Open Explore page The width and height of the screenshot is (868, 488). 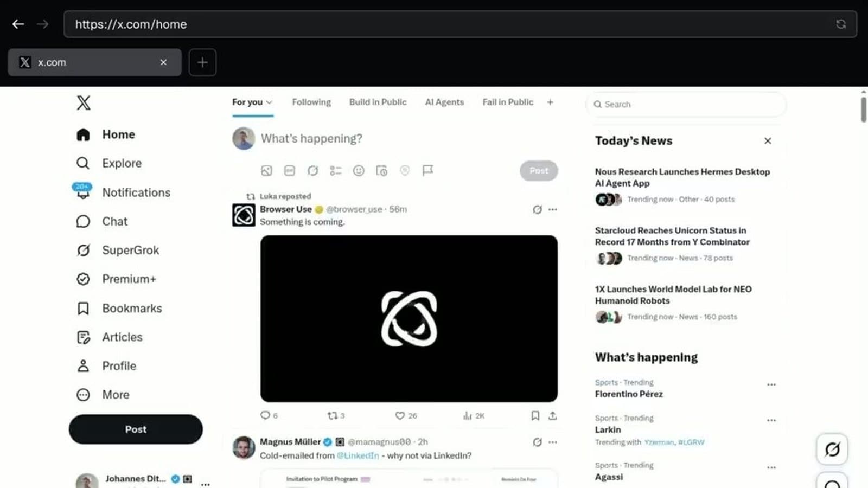click(109, 163)
